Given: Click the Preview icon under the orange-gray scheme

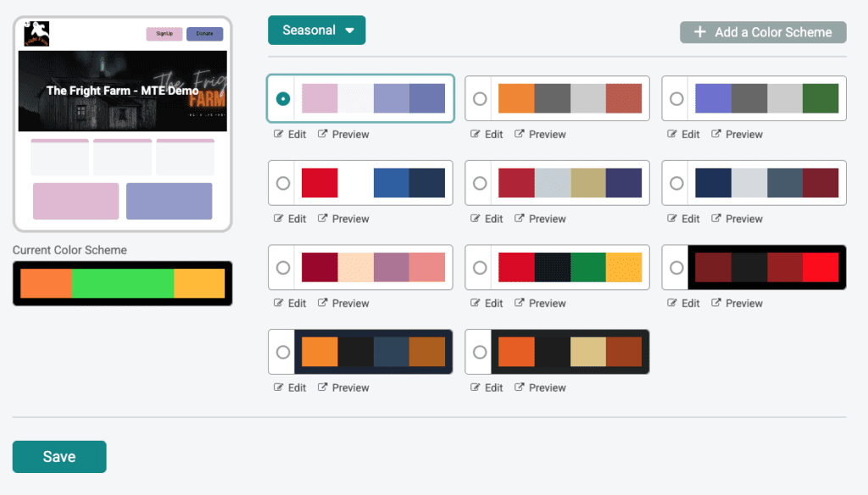Looking at the screenshot, I should [520, 134].
